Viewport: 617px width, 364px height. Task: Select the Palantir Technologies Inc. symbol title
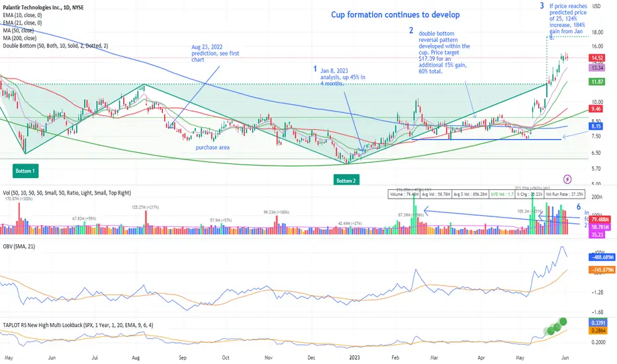click(43, 7)
